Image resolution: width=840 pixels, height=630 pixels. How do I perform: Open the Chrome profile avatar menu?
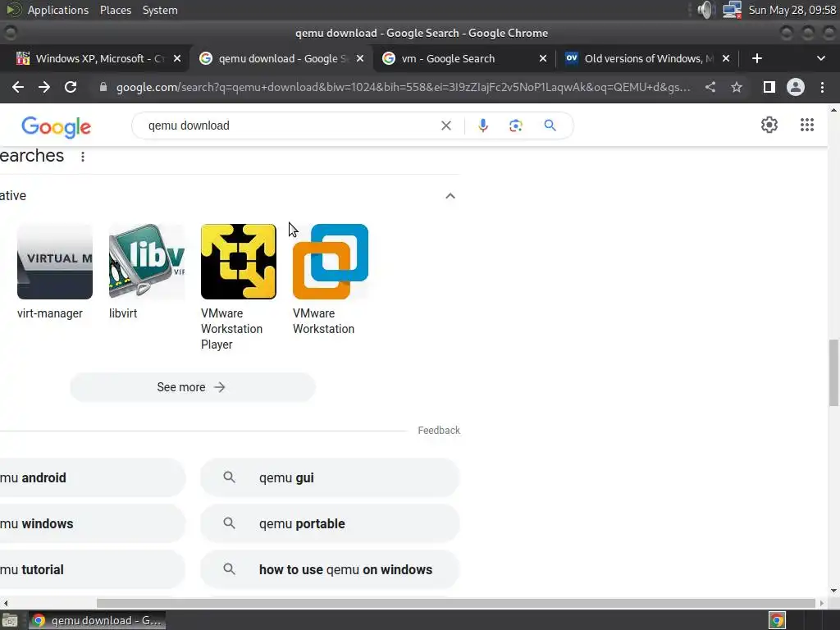(796, 87)
